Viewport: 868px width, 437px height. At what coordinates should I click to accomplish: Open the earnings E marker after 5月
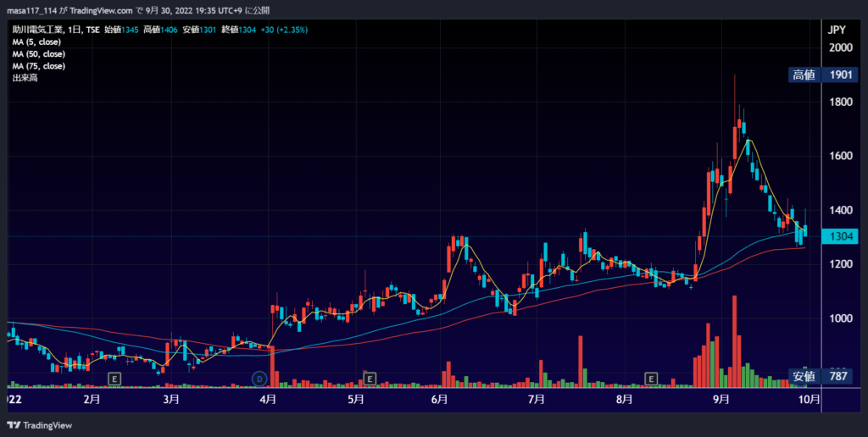coord(370,379)
